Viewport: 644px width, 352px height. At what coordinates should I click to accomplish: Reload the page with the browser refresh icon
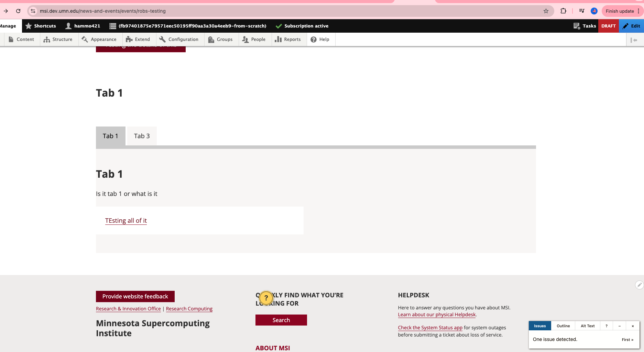click(x=18, y=11)
